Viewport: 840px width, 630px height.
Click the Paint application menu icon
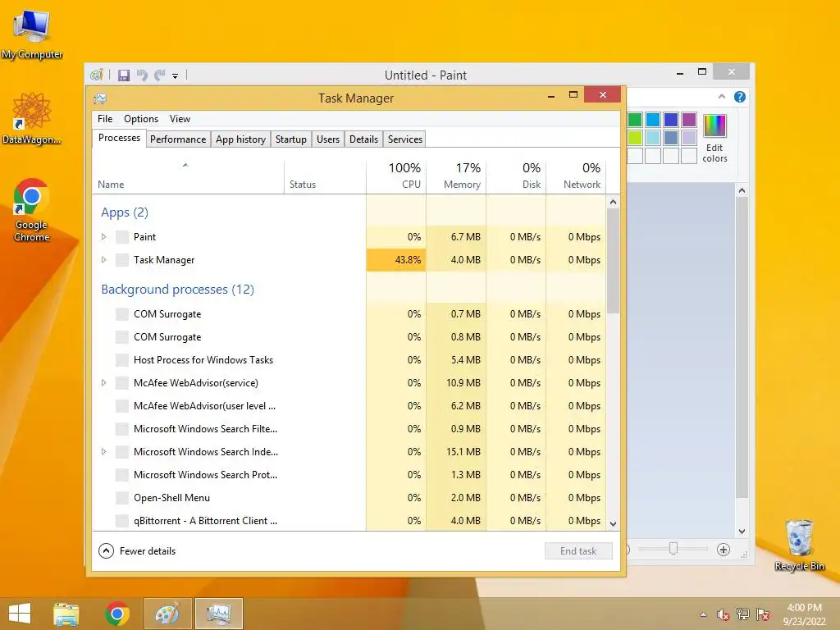click(x=97, y=75)
